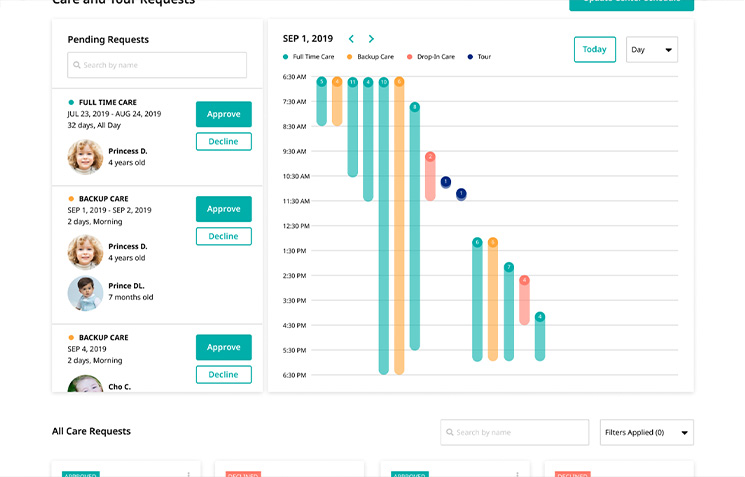
Task: Open Prince DL. profile photo
Action: click(x=85, y=293)
